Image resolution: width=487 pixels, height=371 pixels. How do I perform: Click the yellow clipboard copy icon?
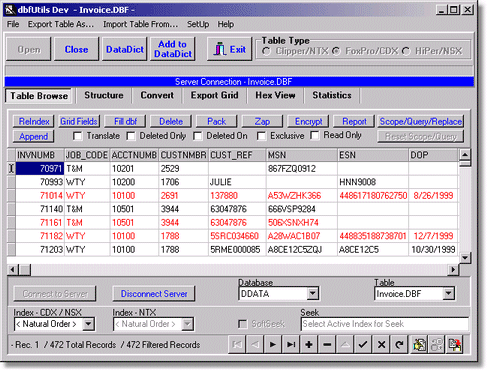[419, 344]
